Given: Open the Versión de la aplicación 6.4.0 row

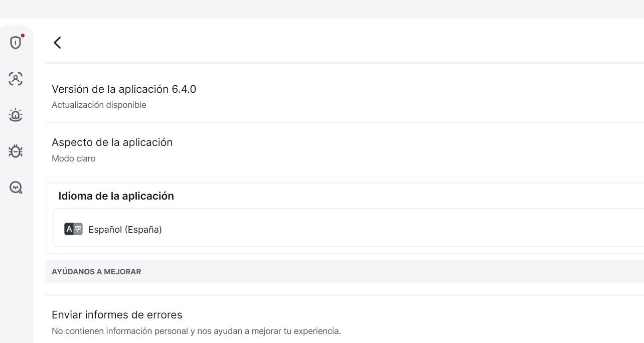Looking at the screenshot, I should pos(124,89).
